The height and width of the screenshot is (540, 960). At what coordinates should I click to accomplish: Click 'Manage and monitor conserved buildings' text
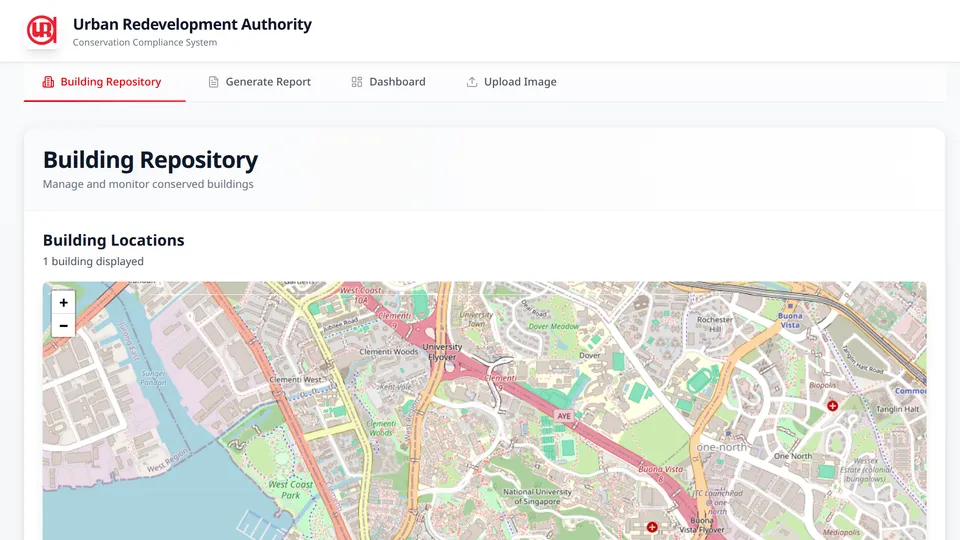pyautogui.click(x=148, y=184)
